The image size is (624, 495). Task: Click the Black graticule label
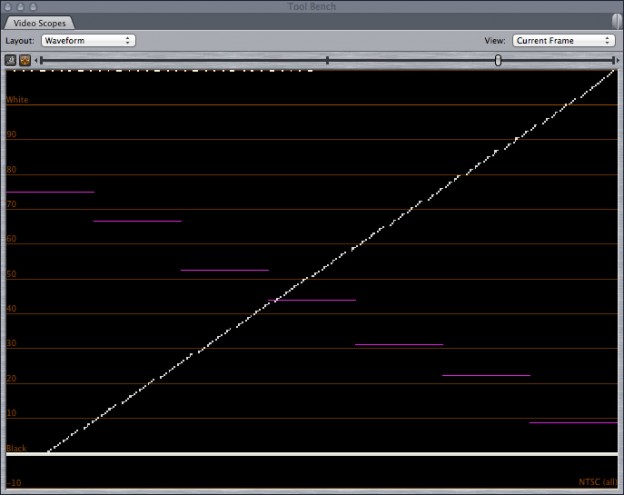(16, 448)
